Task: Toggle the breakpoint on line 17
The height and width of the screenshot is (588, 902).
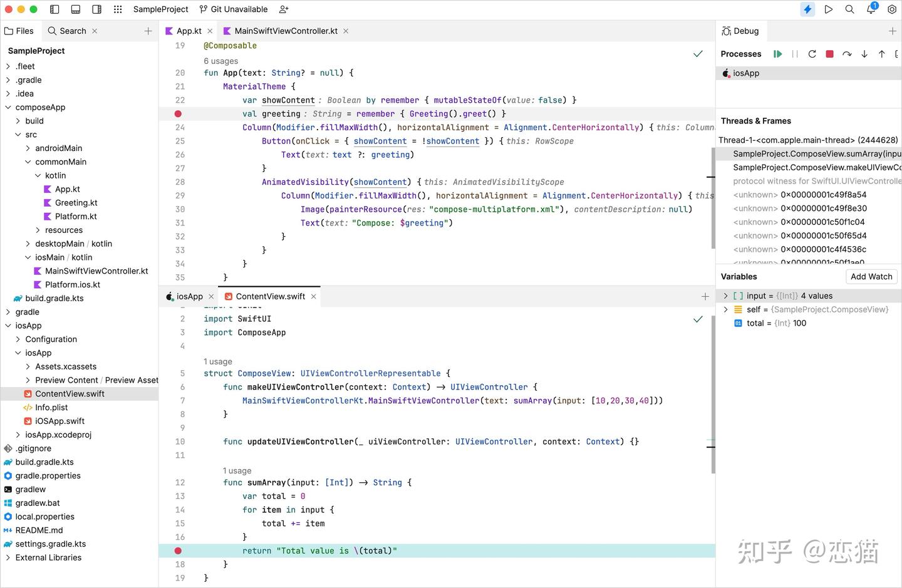Action: 178,550
